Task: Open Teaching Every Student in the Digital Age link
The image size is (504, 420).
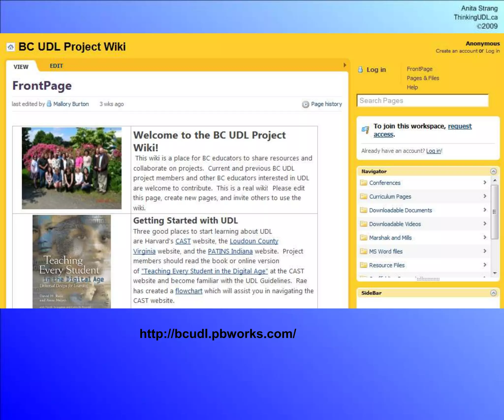Action: [205, 271]
